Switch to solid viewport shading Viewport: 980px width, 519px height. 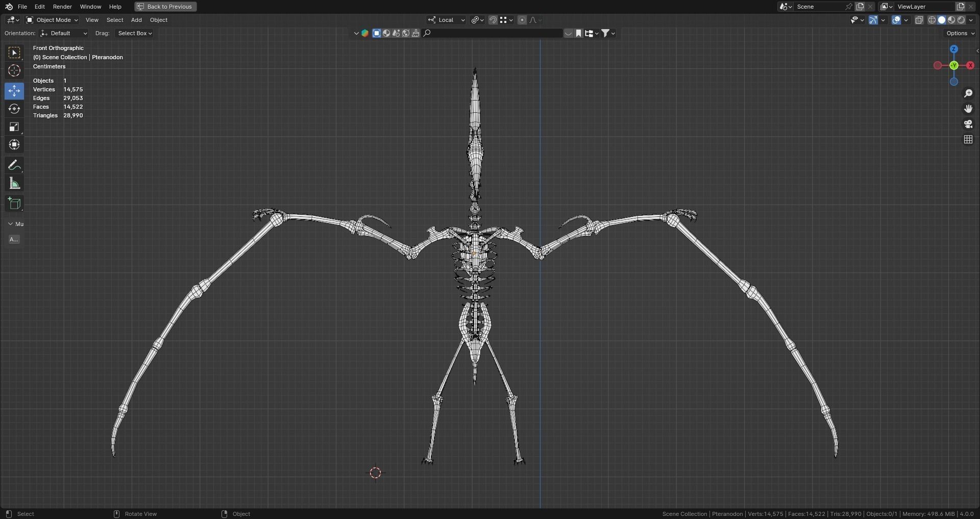(942, 20)
